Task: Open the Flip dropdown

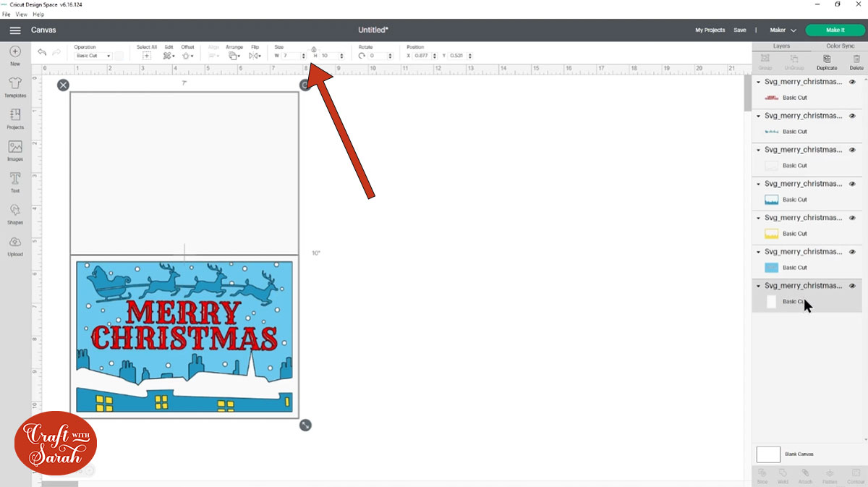Action: 255,56
